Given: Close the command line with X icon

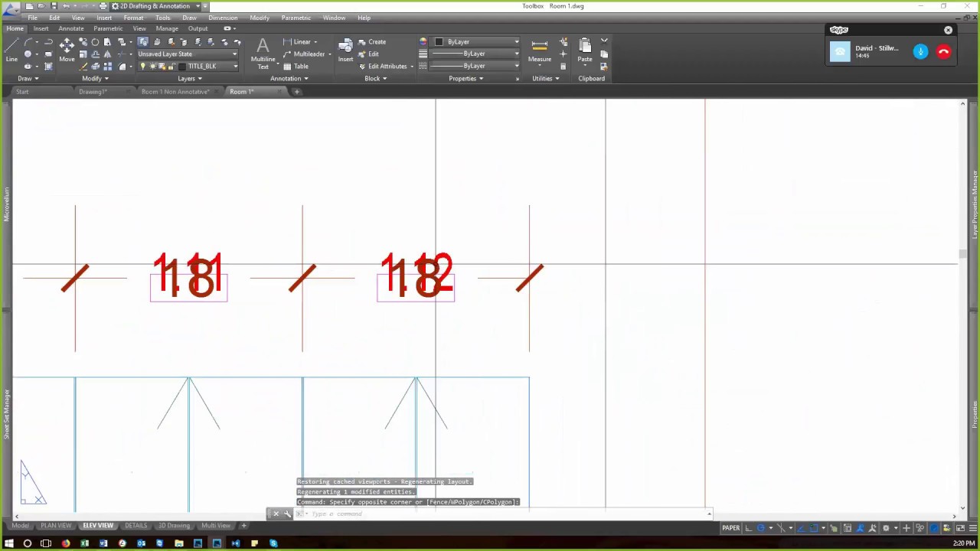Looking at the screenshot, I should click(x=276, y=514).
